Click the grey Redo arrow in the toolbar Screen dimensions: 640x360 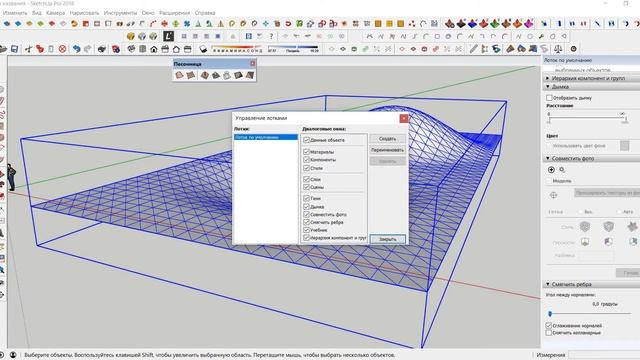(88, 49)
